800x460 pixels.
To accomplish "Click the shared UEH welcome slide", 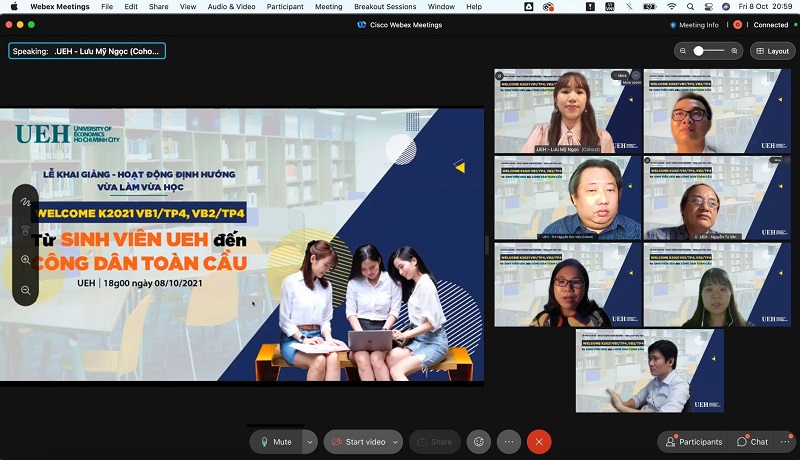I will coord(242,244).
